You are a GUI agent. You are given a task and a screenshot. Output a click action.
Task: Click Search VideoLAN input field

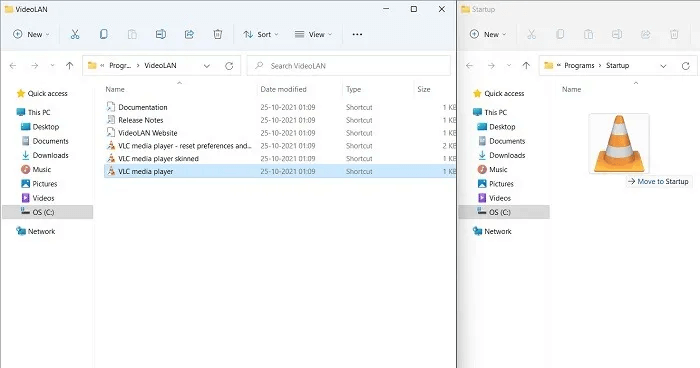coord(349,66)
